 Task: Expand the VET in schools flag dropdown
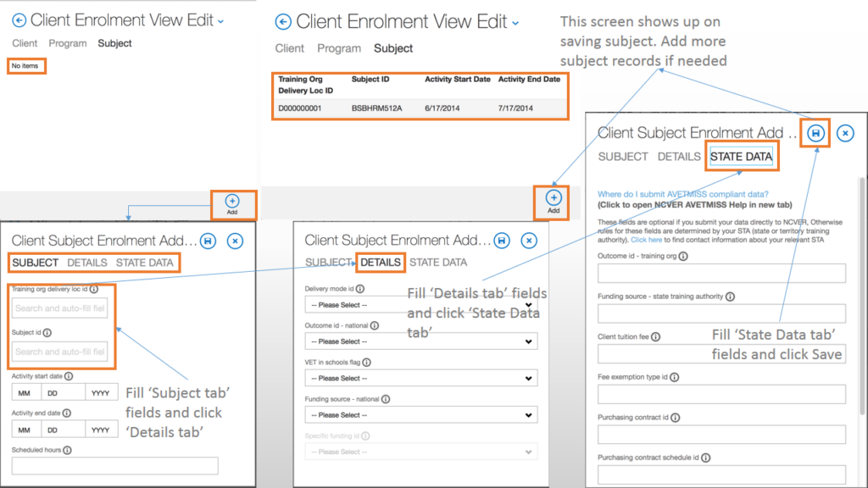pos(420,378)
